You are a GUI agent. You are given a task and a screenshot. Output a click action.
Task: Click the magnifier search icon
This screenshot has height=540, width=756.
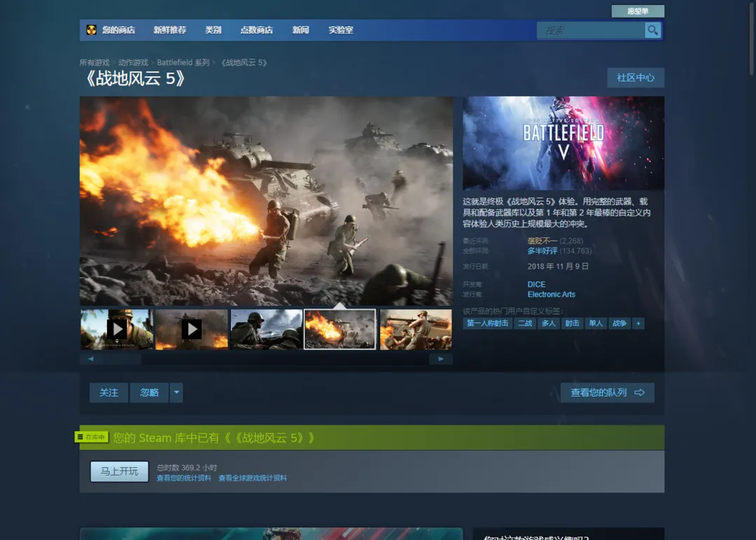(x=652, y=30)
